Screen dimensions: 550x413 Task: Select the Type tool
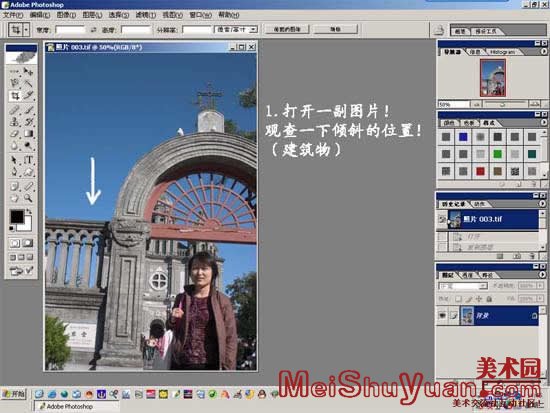[x=28, y=160]
